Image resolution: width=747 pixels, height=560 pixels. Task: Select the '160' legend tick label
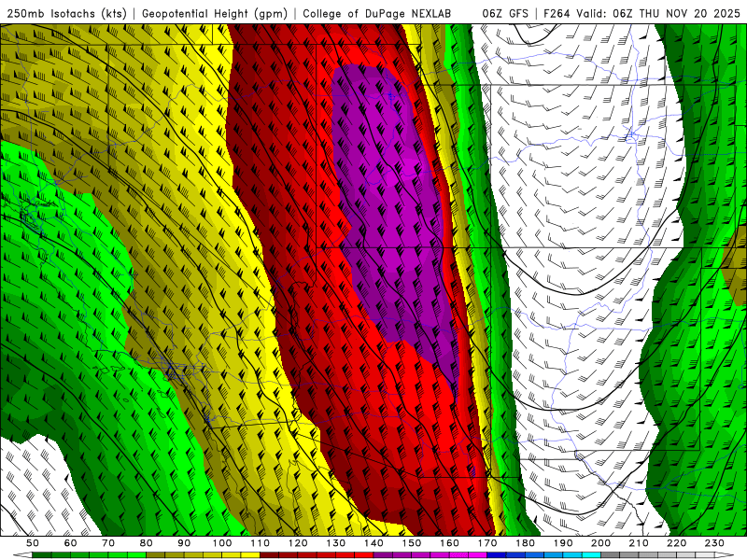[449, 543]
